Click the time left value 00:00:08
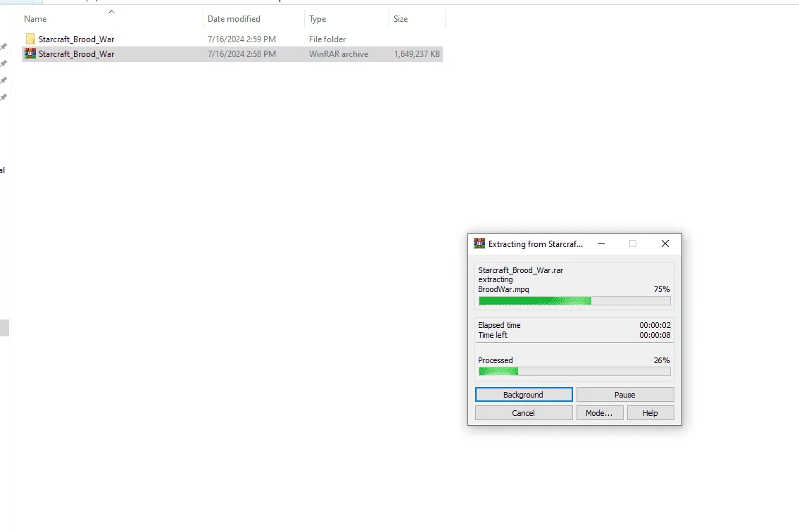 [655, 335]
